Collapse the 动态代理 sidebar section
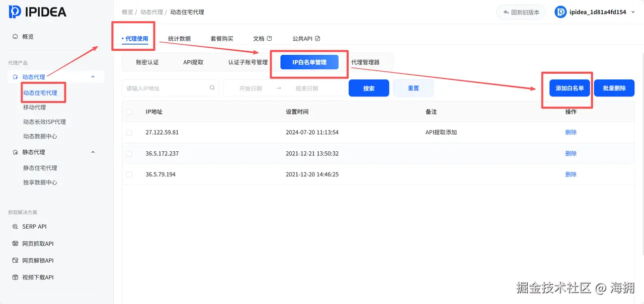This screenshot has width=644, height=304. [93, 76]
